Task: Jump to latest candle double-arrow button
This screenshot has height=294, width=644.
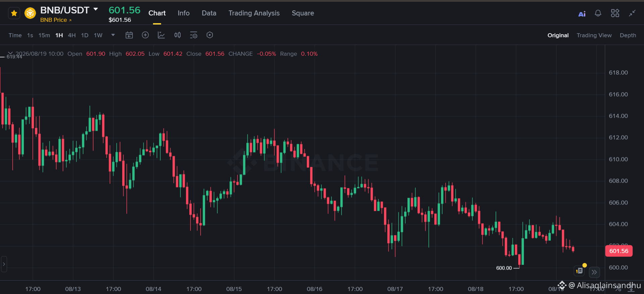Action: 594,272
